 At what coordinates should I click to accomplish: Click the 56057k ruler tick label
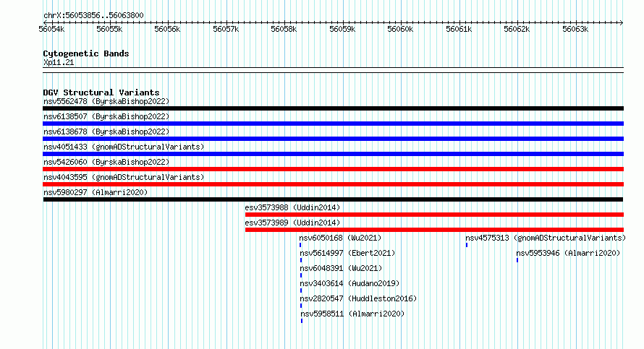pos(226,30)
